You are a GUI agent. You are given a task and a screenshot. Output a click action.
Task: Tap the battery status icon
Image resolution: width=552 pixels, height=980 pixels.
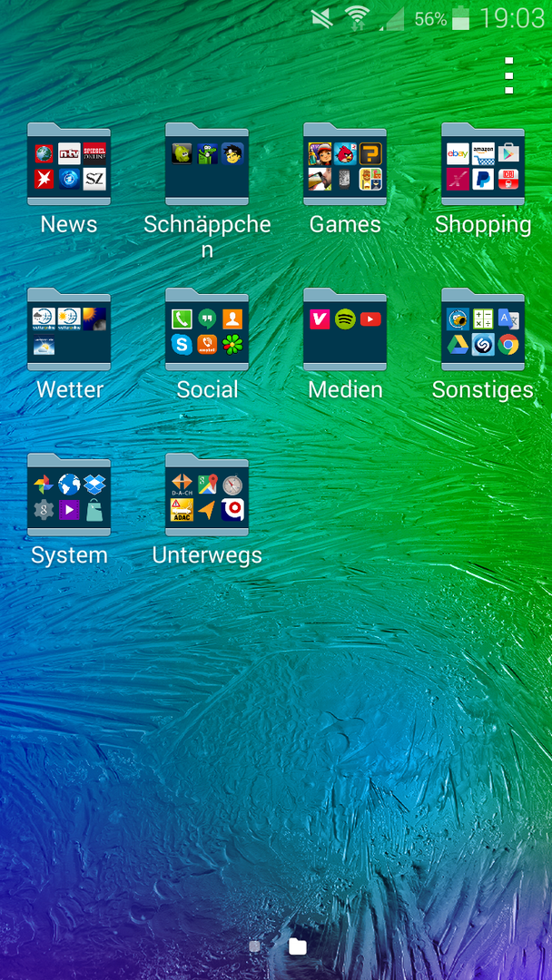460,18
